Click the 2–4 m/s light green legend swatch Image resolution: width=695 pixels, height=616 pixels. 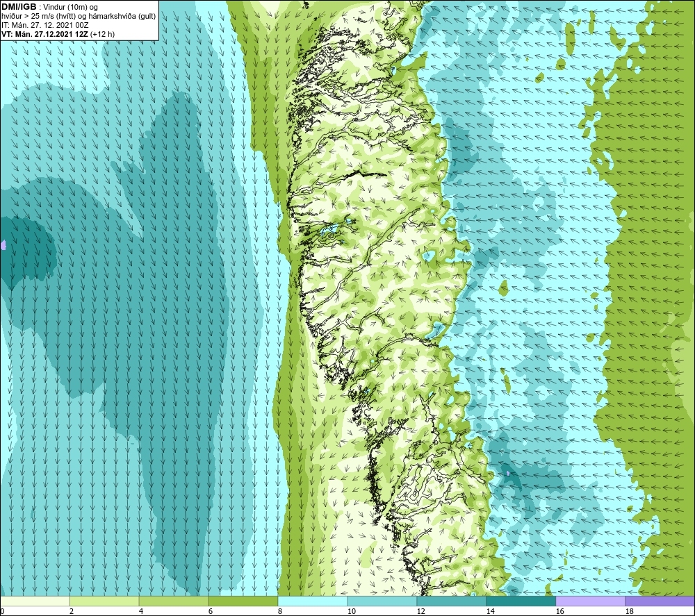[x=104, y=601]
